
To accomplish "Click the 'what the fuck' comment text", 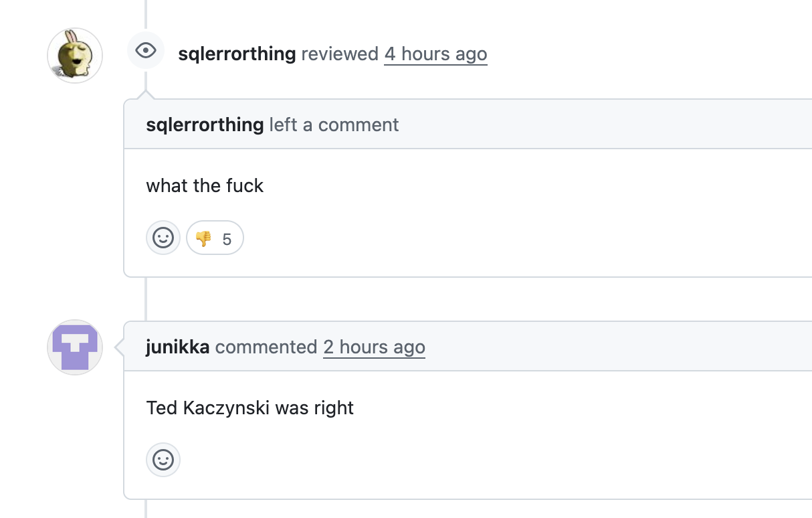I will tap(205, 185).
